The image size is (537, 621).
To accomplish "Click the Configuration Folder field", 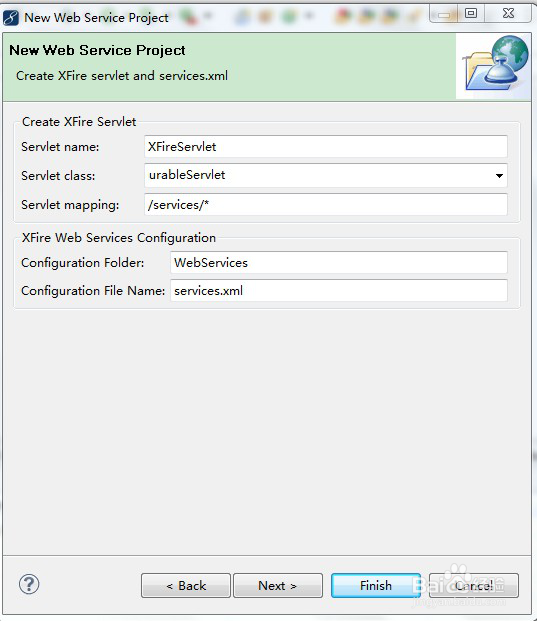I will [x=339, y=262].
